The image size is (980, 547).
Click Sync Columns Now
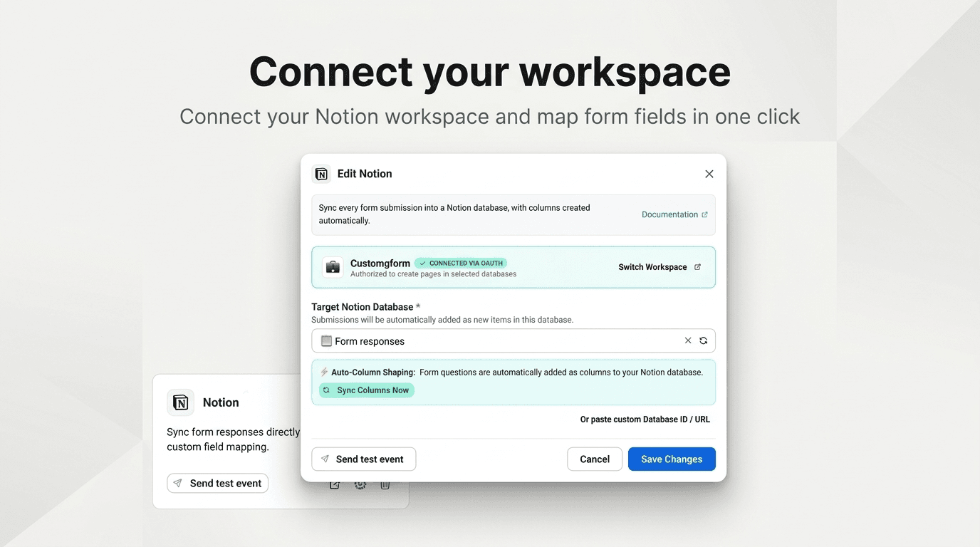pyautogui.click(x=366, y=390)
